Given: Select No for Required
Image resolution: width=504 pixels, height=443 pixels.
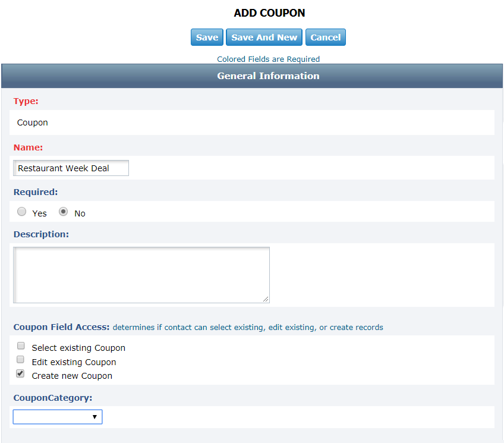Looking at the screenshot, I should click(64, 212).
